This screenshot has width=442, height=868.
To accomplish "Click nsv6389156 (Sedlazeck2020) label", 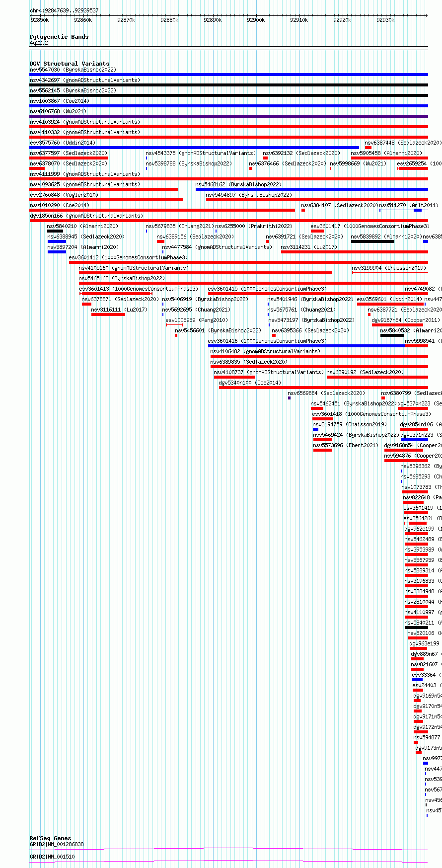I will [x=196, y=237].
